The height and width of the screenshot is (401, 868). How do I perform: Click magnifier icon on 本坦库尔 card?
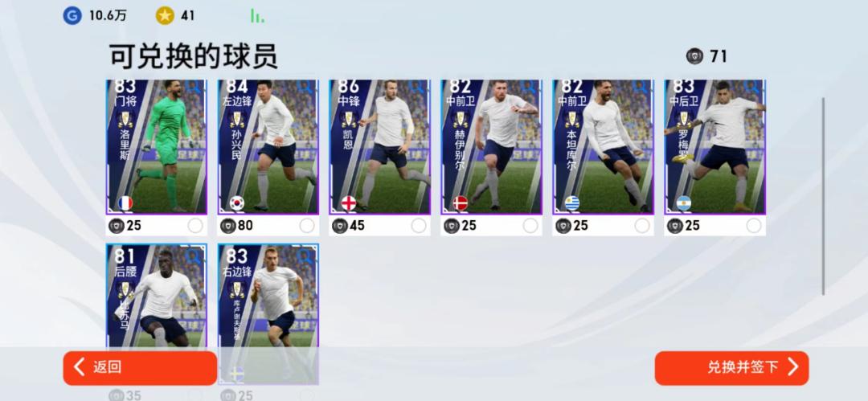click(x=641, y=87)
